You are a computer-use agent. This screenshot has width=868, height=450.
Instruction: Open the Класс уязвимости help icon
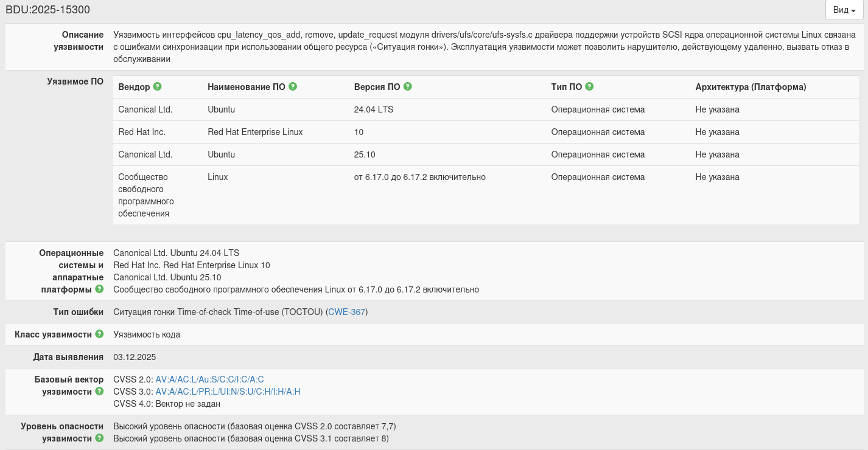pyautogui.click(x=99, y=334)
